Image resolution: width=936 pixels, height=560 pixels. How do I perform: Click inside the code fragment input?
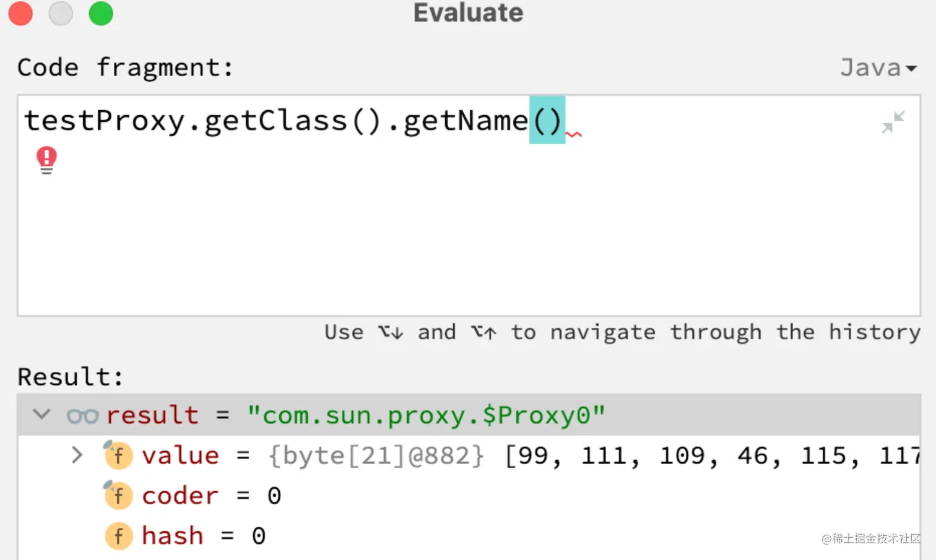pos(433,235)
